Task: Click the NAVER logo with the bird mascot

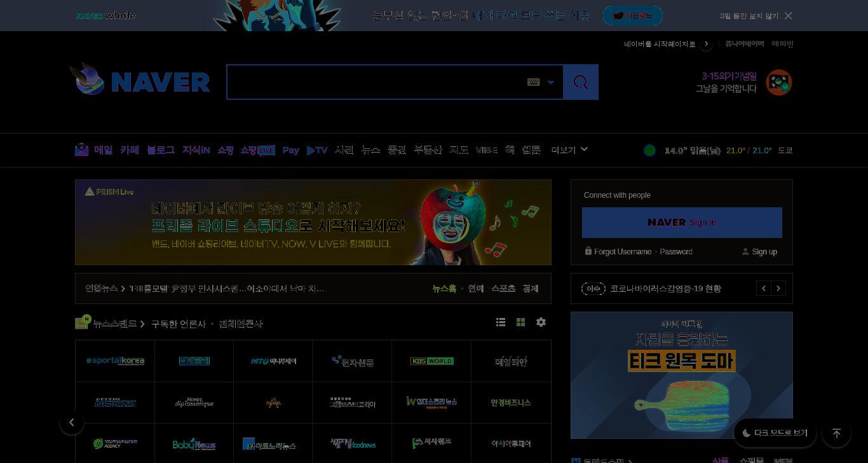Action: 140,80
